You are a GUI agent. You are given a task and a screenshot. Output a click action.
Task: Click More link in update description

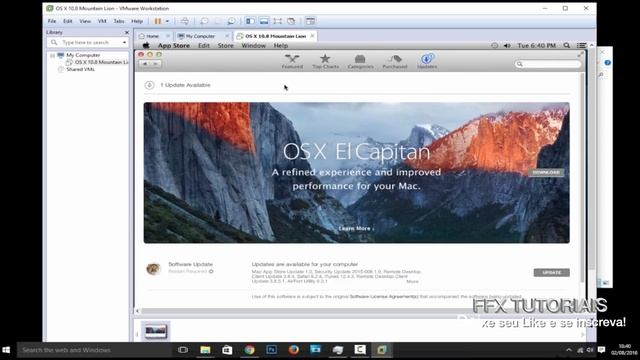[412, 281]
